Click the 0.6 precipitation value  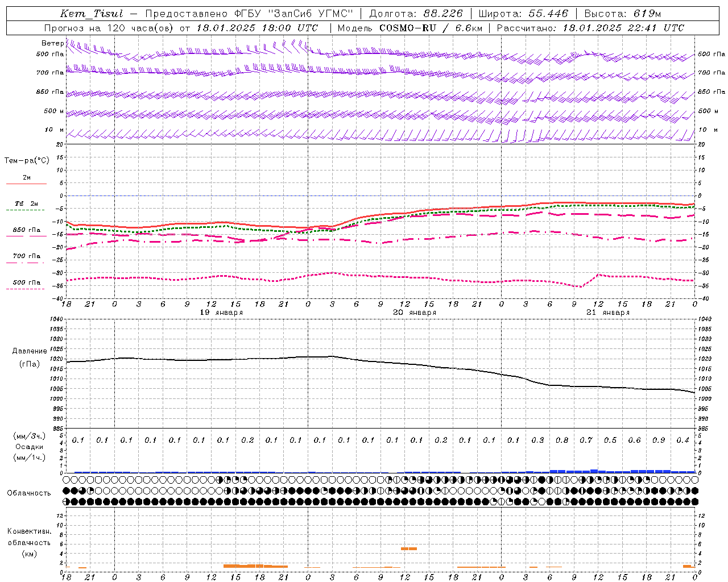634,440
